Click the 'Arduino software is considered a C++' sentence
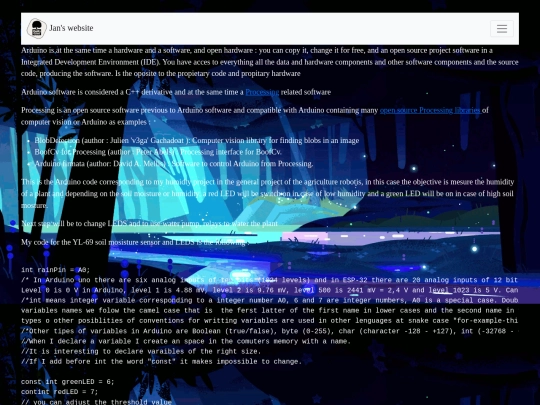Screen dimensions: 540x405 click(176, 92)
